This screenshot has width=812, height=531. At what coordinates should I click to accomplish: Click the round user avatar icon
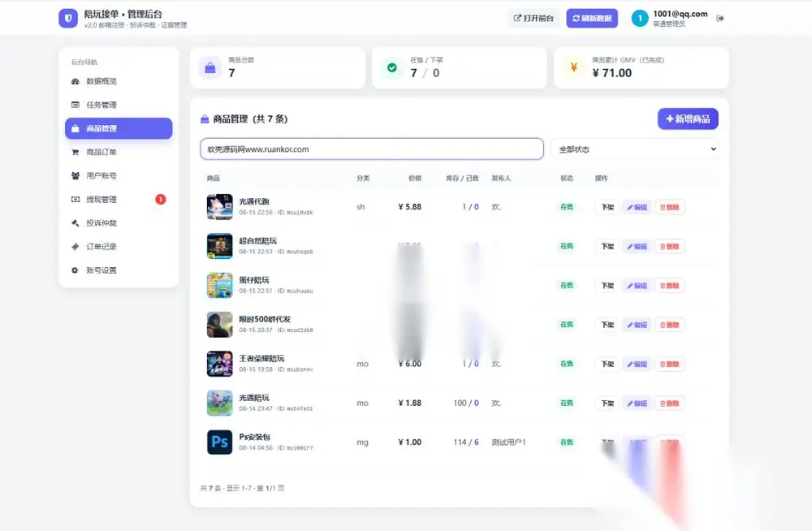click(x=640, y=18)
